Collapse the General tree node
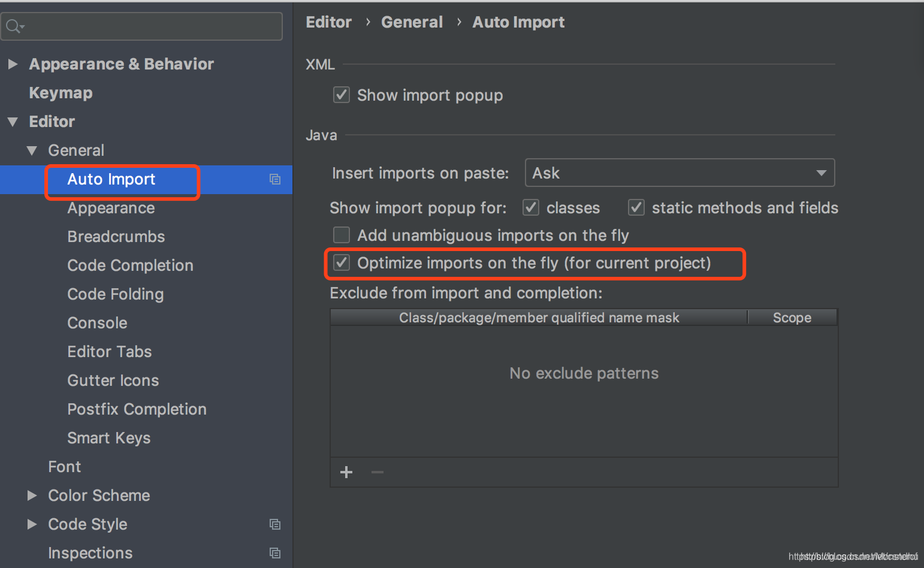This screenshot has height=568, width=924. (32, 150)
